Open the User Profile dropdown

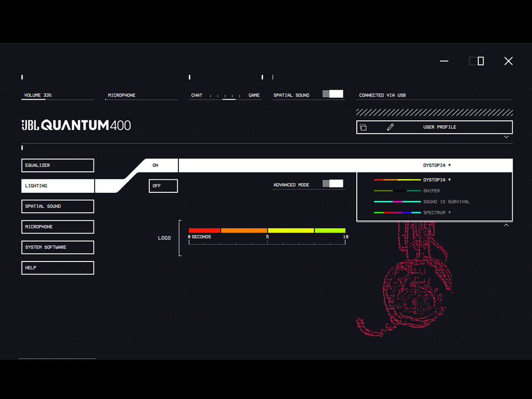tap(435, 127)
